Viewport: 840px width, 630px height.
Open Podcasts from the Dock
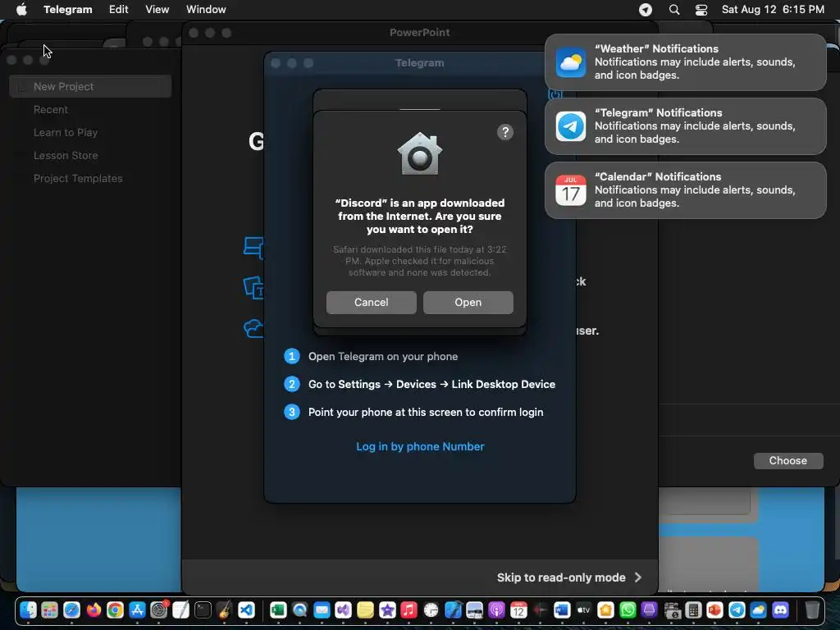click(496, 609)
